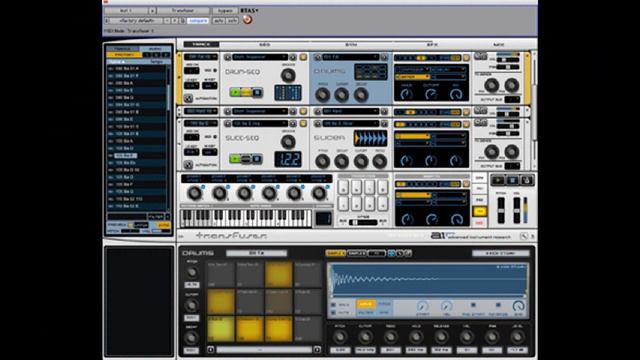Image resolution: width=640 pixels, height=360 pixels.
Task: Click the drum pad matrix display in Drums module
Action: tap(370, 72)
